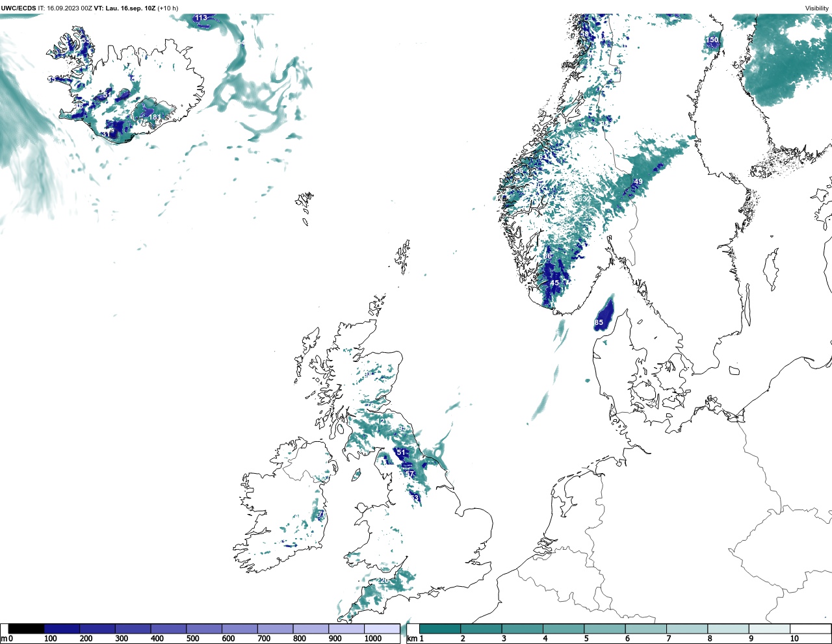Click the 'UWC/ECDS' model label
Image resolution: width=832 pixels, height=644 pixels.
tap(18, 8)
